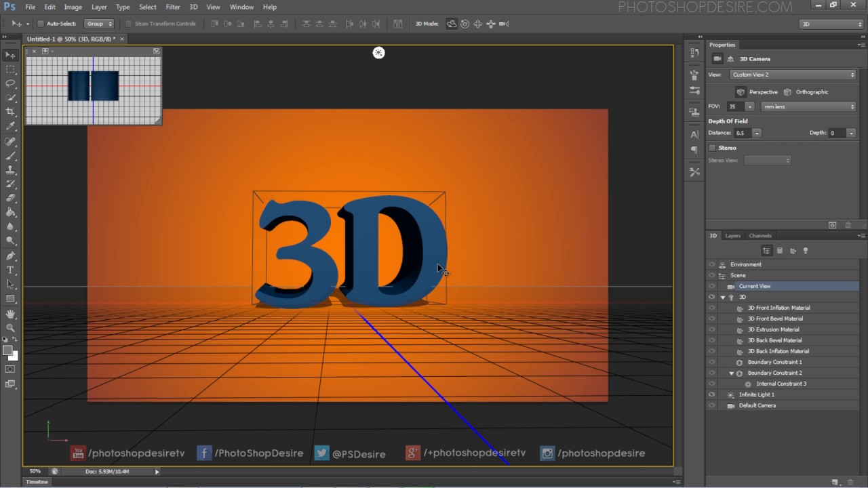Open the mm lens dropdown
868x488 pixels.
point(808,106)
